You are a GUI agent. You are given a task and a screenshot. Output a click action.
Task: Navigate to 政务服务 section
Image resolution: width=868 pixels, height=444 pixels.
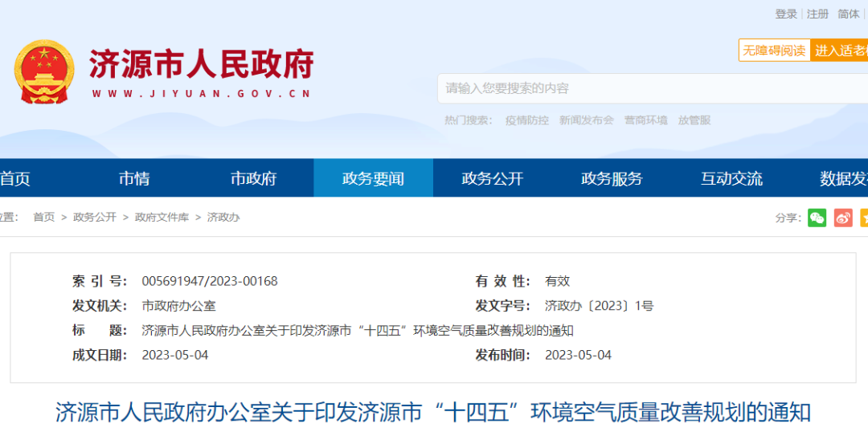click(x=612, y=178)
